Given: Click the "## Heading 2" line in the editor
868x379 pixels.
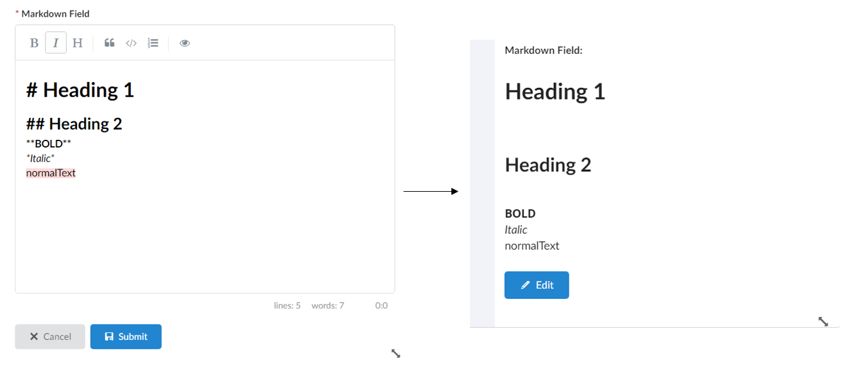Looking at the screenshot, I should 74,124.
